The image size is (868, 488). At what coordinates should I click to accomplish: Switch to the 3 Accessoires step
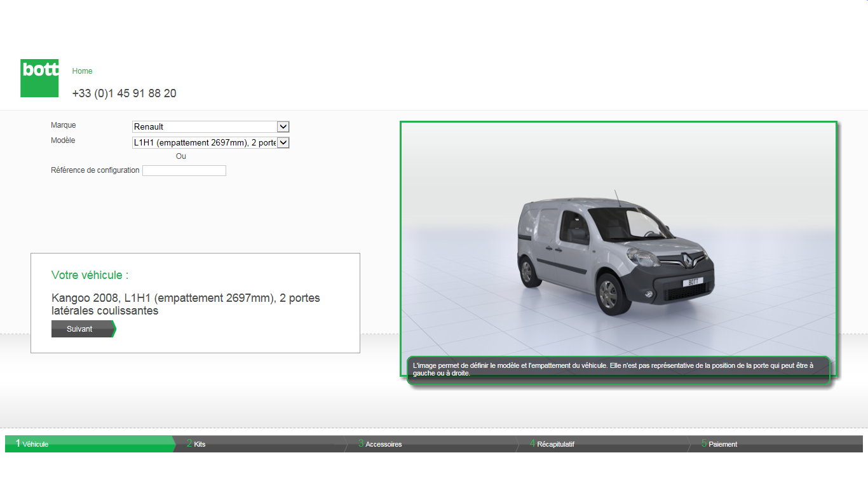(x=433, y=444)
